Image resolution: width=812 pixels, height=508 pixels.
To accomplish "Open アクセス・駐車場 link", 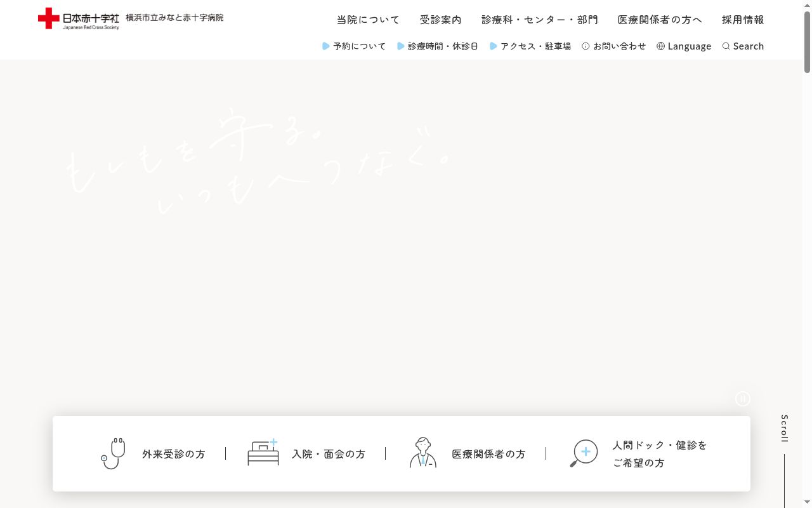I will tap(530, 46).
